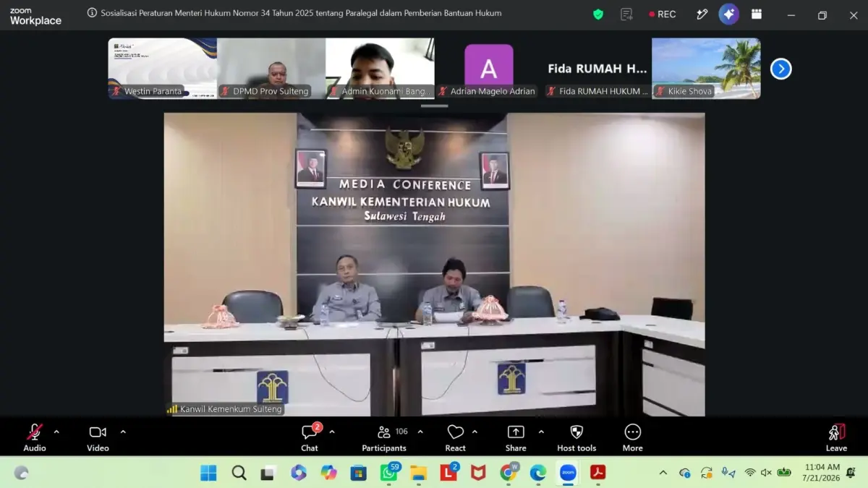Open Microsoft Edge from the taskbar
868x488 pixels.
tap(537, 473)
